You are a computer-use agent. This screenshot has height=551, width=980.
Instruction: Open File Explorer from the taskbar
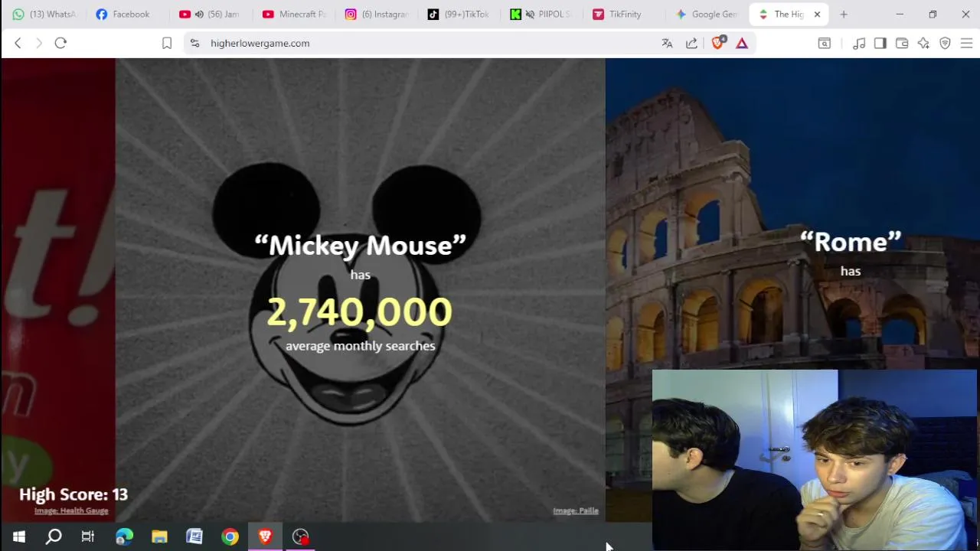tap(159, 537)
